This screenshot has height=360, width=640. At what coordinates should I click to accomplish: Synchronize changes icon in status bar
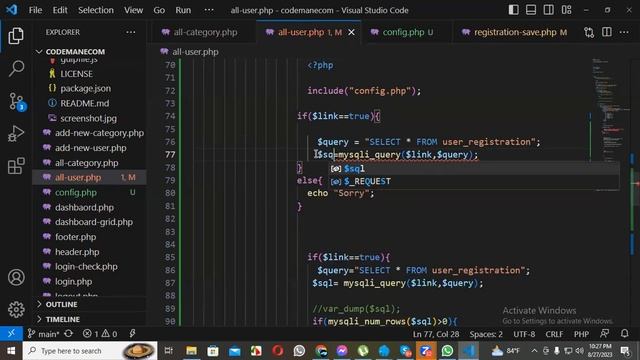[69, 333]
